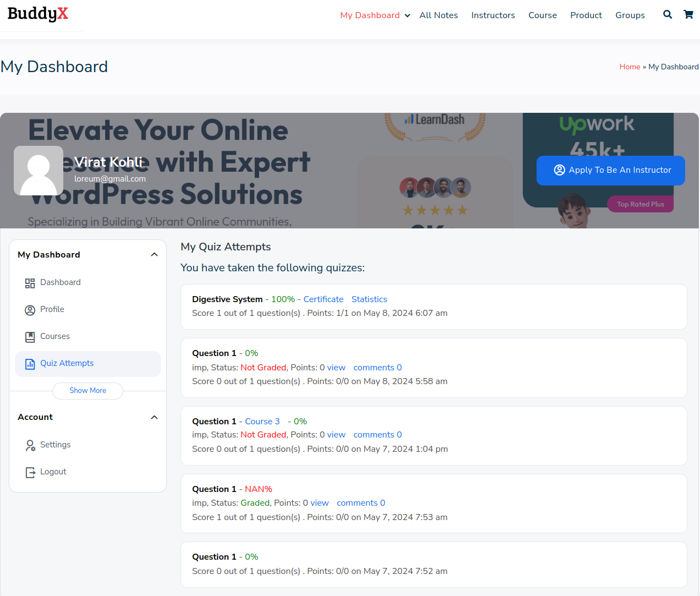Image resolution: width=700 pixels, height=596 pixels.
Task: Expand the My Dashboard nav dropdown arrow
Action: (407, 16)
